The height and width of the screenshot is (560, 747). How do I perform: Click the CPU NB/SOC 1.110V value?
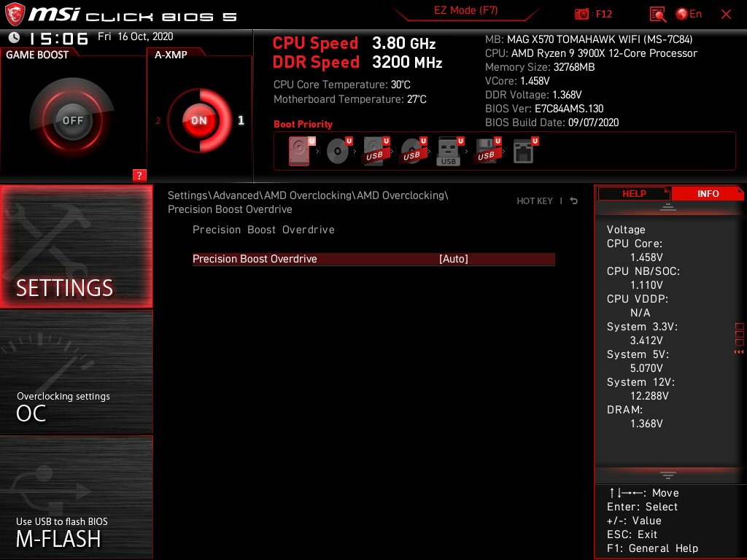pos(646,285)
